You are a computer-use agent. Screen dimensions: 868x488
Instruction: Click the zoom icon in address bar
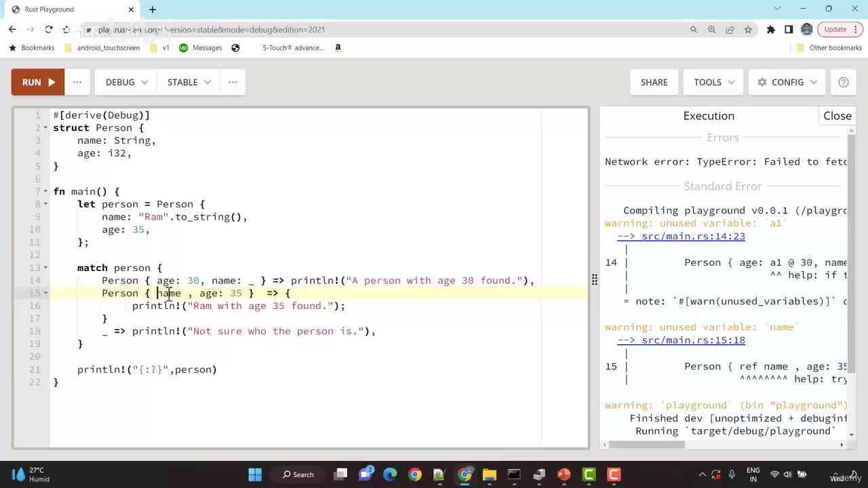[x=712, y=30]
